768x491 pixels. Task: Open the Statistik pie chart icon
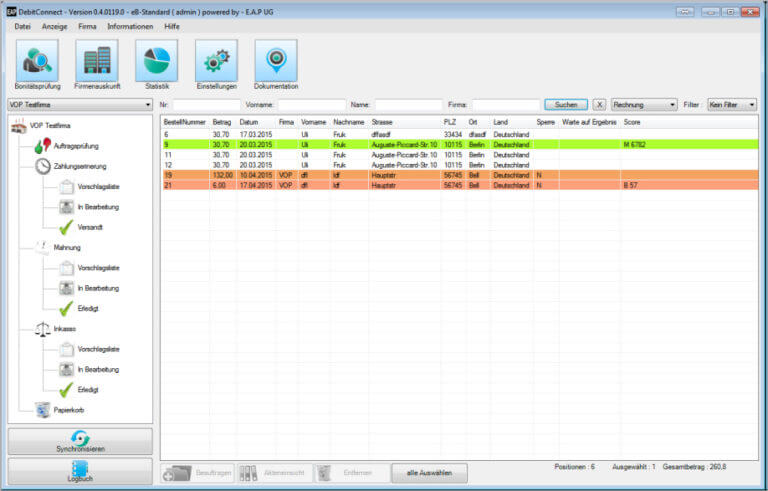(x=156, y=61)
